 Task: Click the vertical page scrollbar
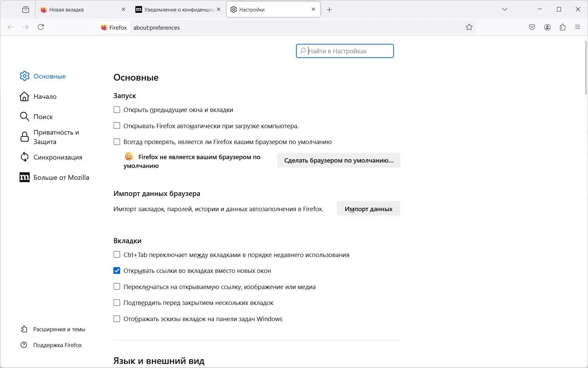pyautogui.click(x=586, y=67)
